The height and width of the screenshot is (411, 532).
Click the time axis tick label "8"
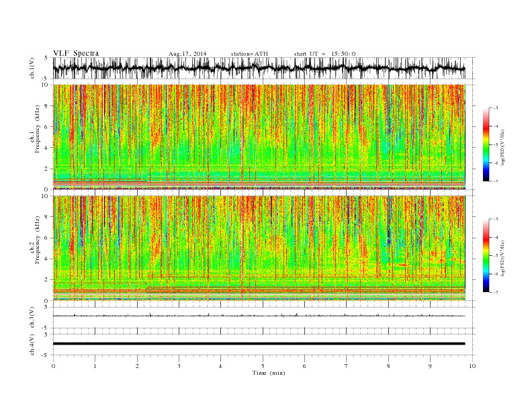click(x=388, y=366)
